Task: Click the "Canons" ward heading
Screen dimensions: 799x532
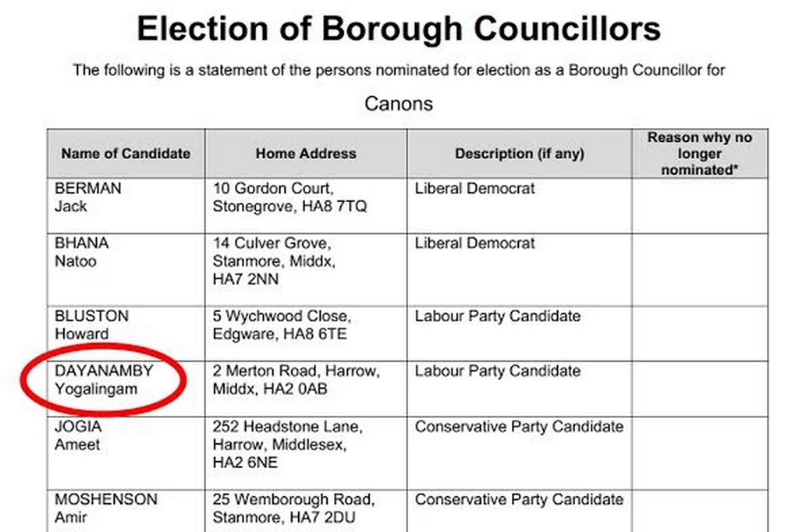Action: (x=399, y=103)
